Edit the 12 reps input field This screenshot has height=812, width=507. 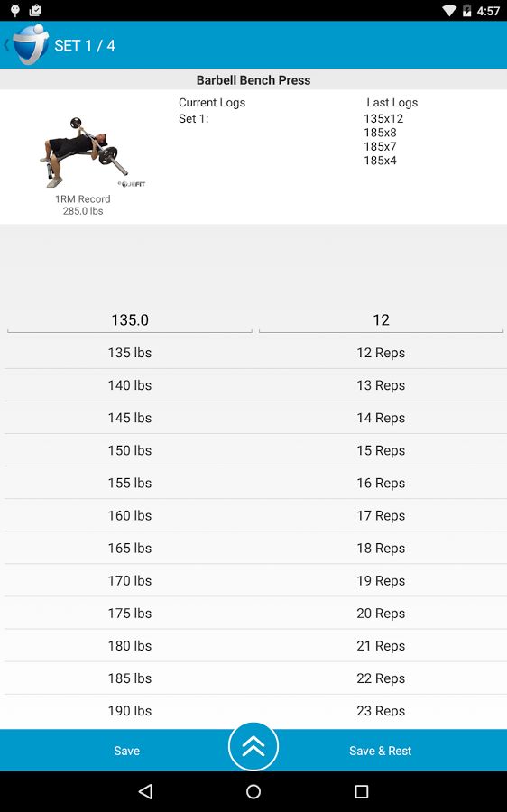(381, 320)
